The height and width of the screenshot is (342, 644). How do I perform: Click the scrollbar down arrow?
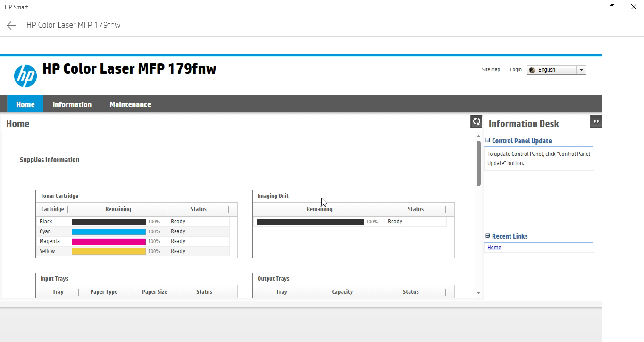pyautogui.click(x=478, y=293)
